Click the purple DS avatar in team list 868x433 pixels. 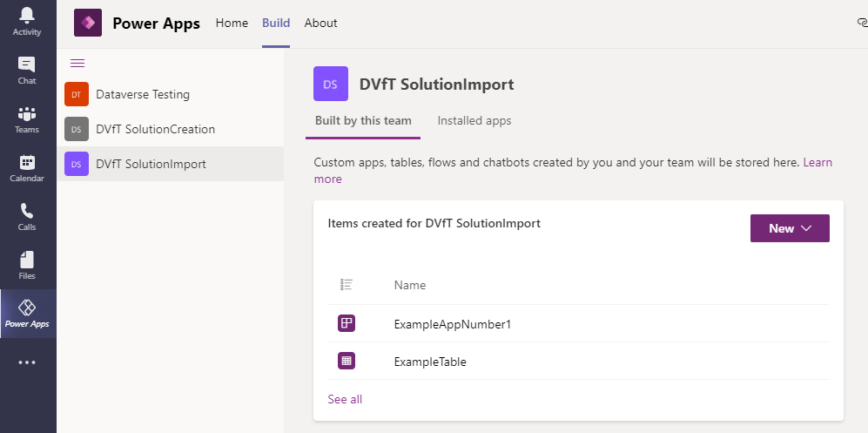[x=77, y=164]
